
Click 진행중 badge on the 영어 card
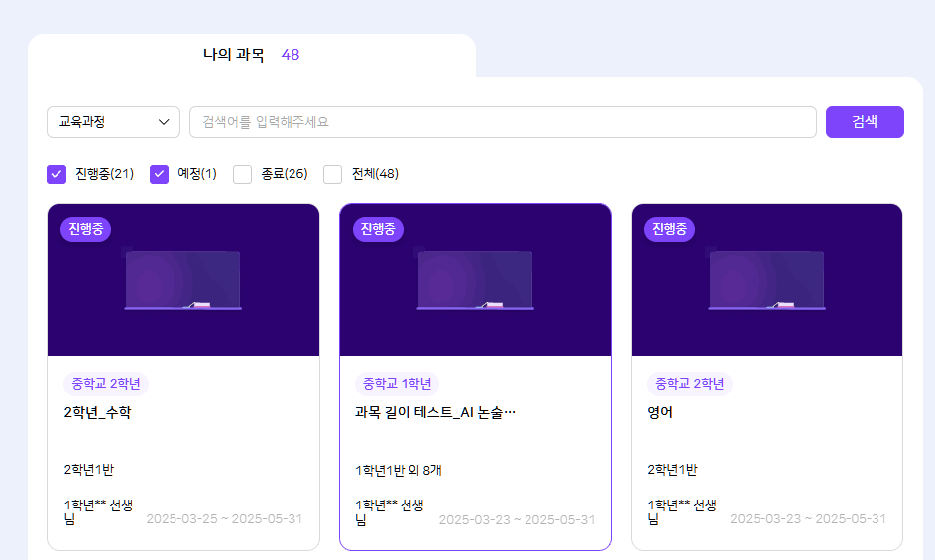pos(669,229)
